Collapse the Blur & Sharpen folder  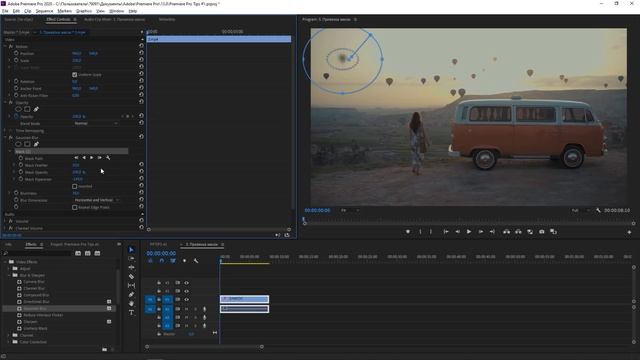(9, 275)
